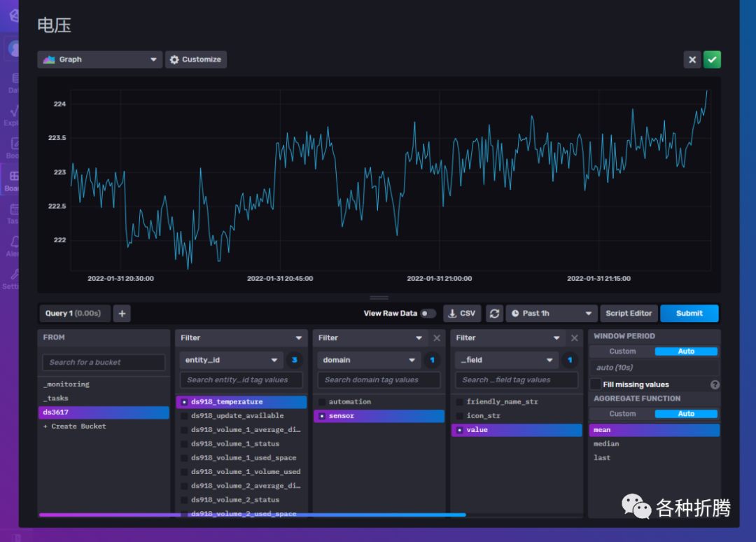756x542 pixels.
Task: Open the Graph visualization type dropdown
Action: point(100,60)
